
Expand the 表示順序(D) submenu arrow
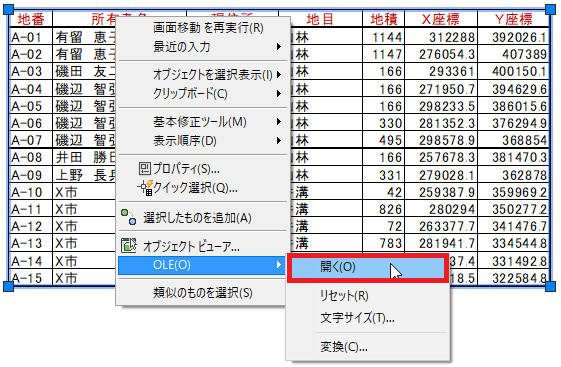pos(279,141)
